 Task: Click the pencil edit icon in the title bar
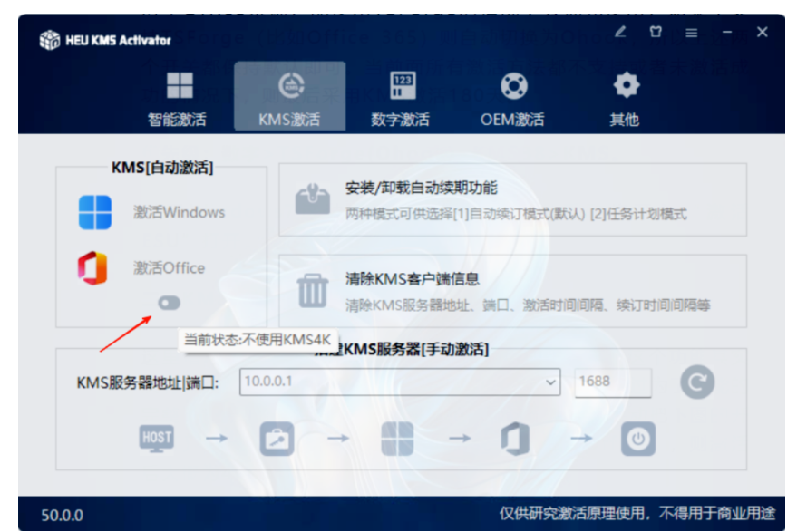(x=620, y=31)
